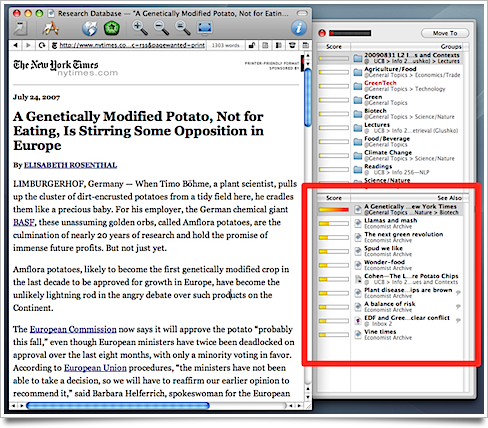
Task: Select the Spud we like document
Action: click(x=390, y=251)
